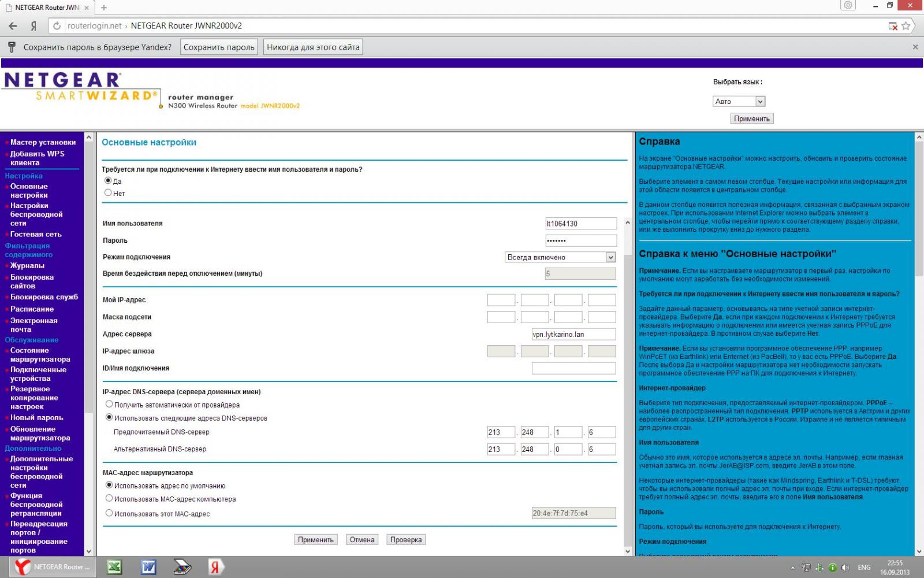924x578 pixels.
Task: Open 'Блокировка сайтов' menu item
Action: coord(32,281)
